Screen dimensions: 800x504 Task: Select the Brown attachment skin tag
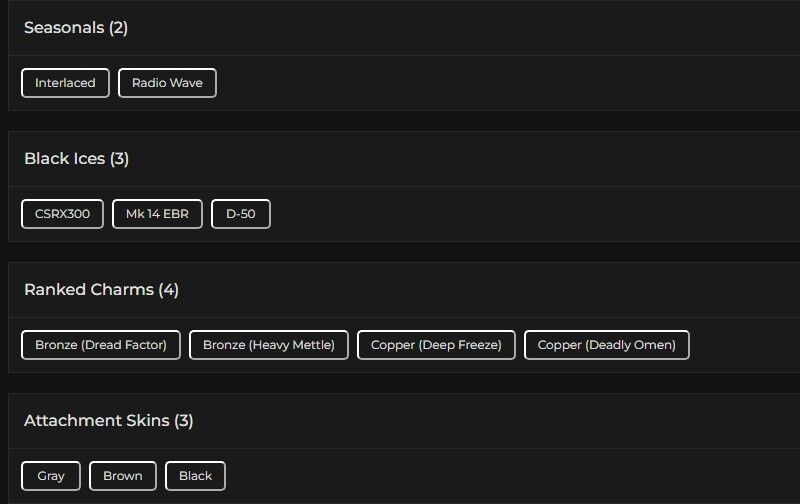pos(123,476)
